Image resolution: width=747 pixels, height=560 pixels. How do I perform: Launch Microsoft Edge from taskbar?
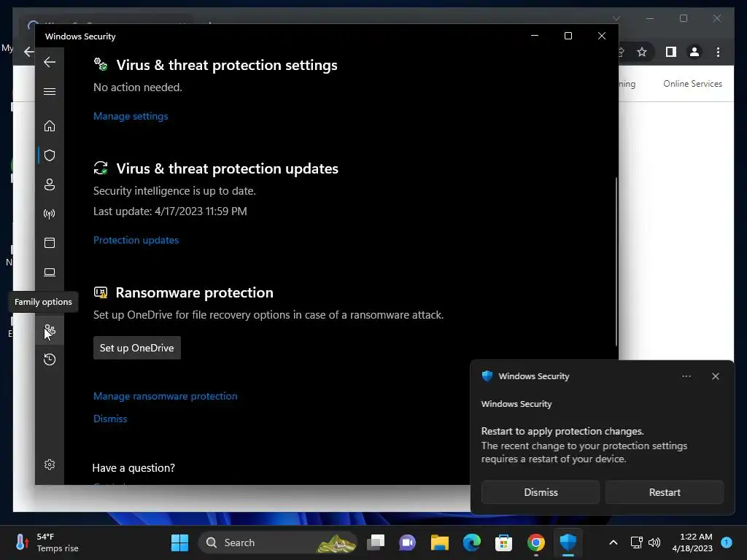coord(471,542)
